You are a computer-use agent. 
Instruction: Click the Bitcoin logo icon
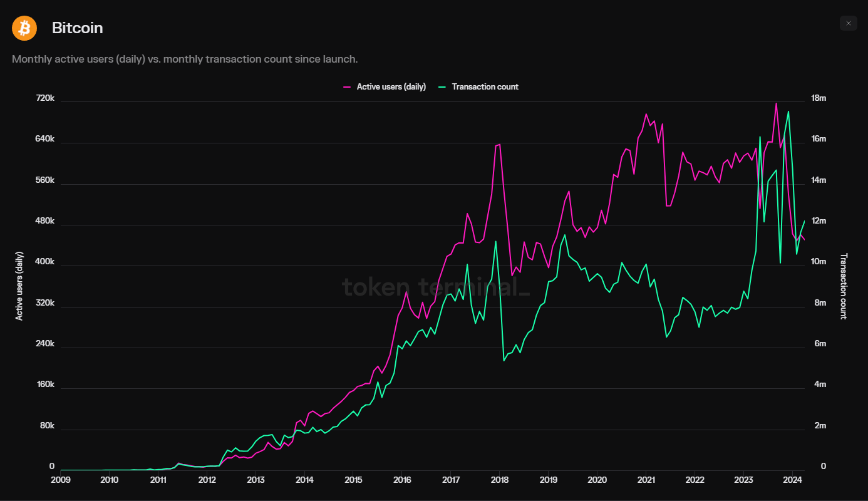[24, 28]
